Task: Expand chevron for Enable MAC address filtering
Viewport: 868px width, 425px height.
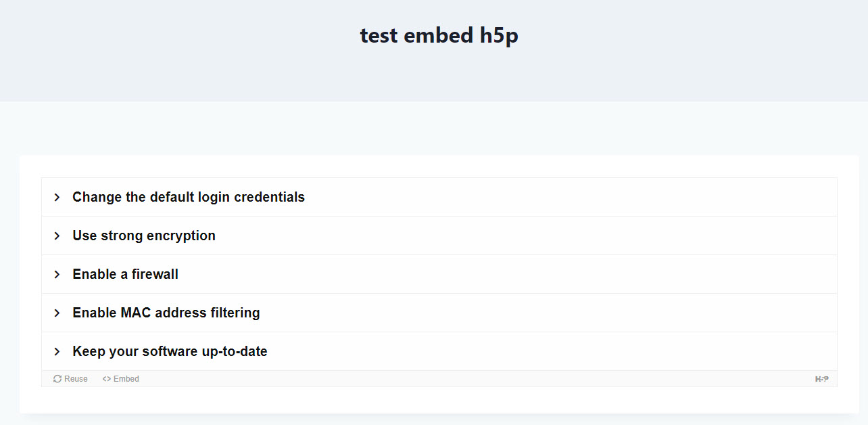Action: coord(57,313)
